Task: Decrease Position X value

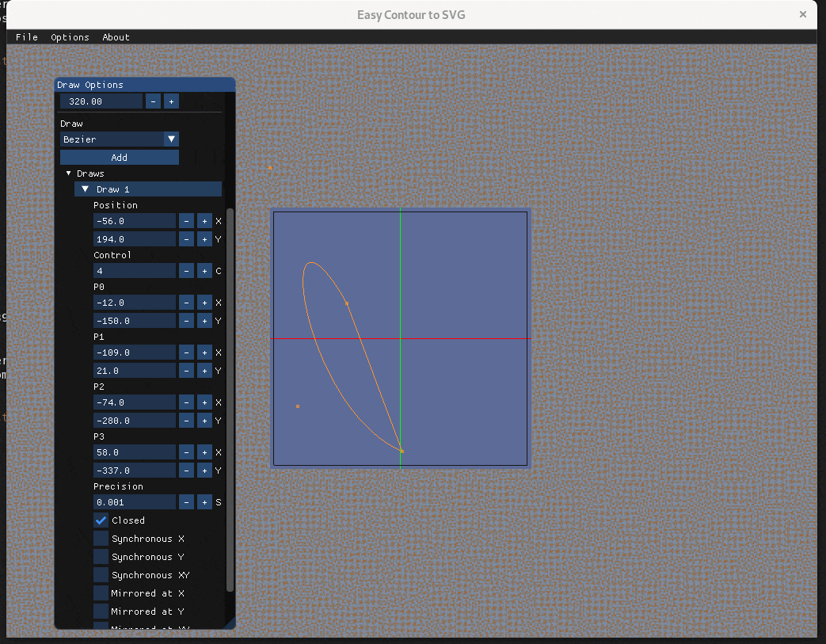Action: coord(186,221)
